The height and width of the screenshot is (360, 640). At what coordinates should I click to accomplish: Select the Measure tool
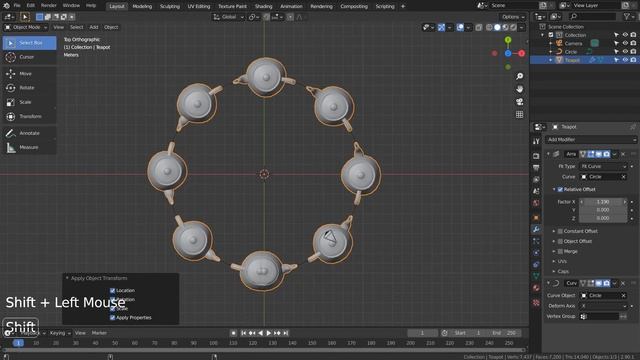tap(29, 147)
